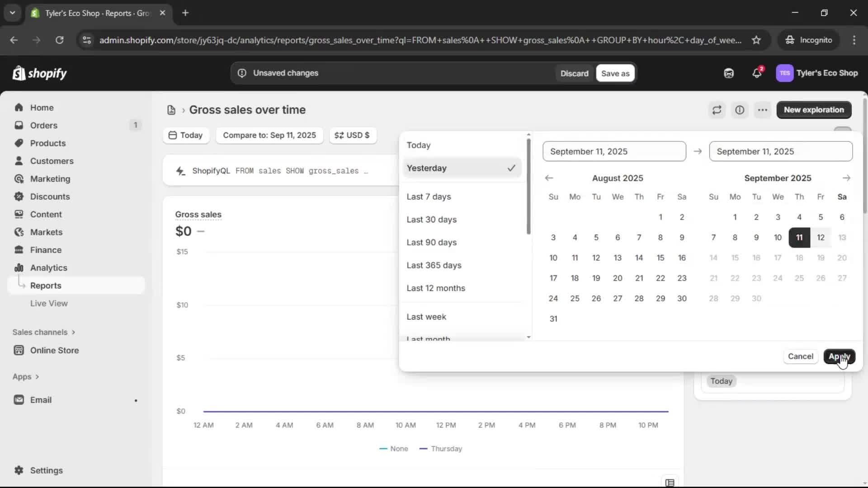Save the report using Save as
Viewport: 868px width, 488px height.
tap(615, 73)
